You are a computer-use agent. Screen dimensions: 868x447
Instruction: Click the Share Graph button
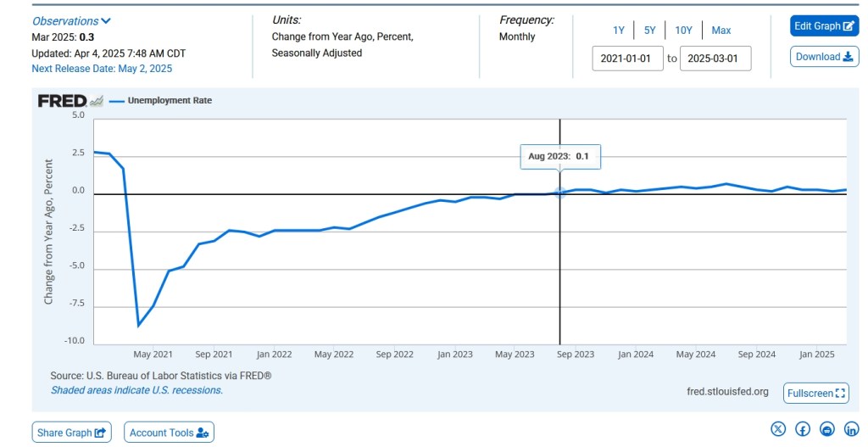point(71,433)
